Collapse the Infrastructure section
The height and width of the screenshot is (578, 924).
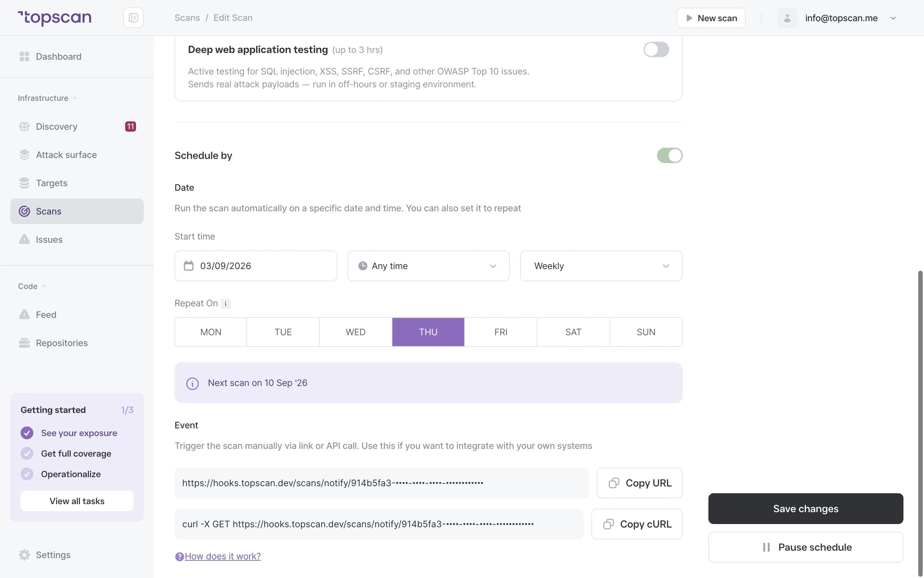[x=47, y=98]
